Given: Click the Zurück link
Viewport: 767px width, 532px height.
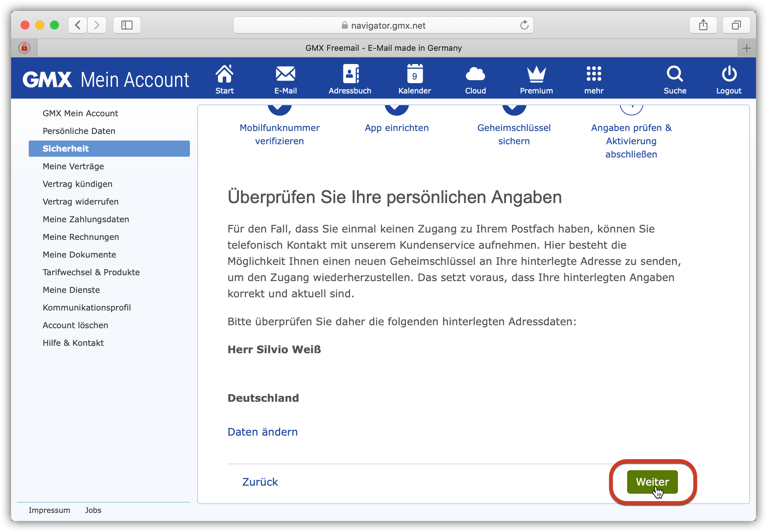Looking at the screenshot, I should [x=260, y=482].
